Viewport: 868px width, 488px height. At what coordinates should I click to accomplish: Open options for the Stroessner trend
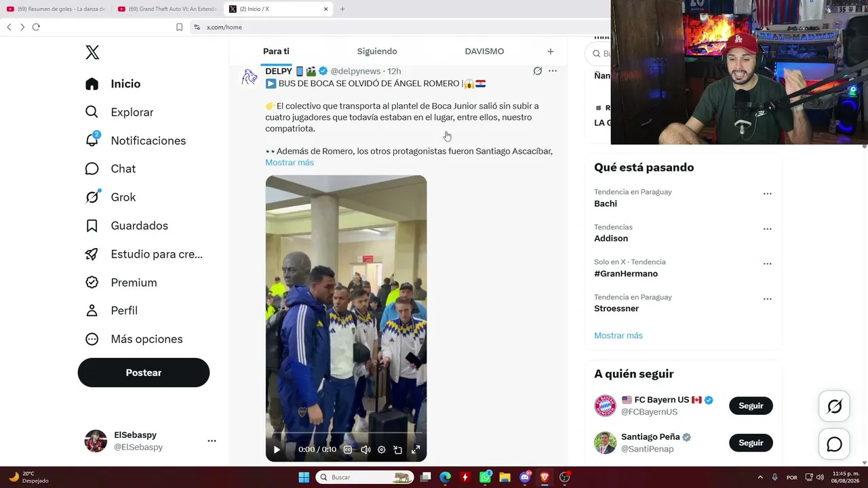click(x=768, y=299)
